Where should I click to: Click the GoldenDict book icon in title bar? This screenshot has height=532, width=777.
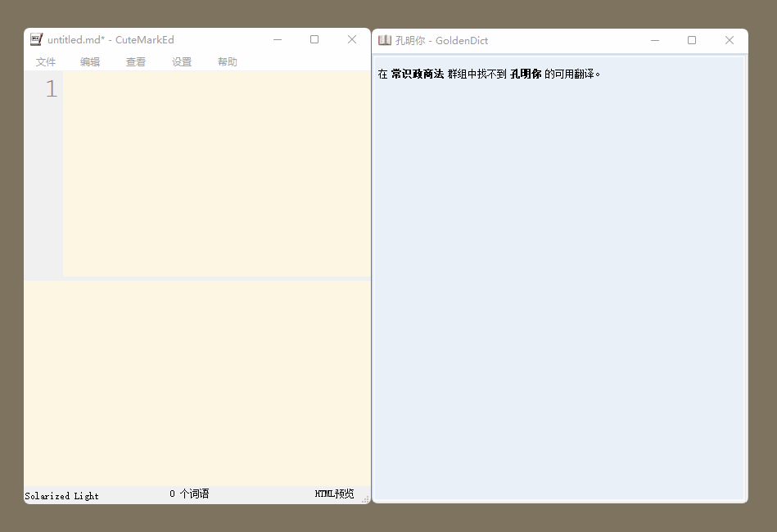(385, 40)
